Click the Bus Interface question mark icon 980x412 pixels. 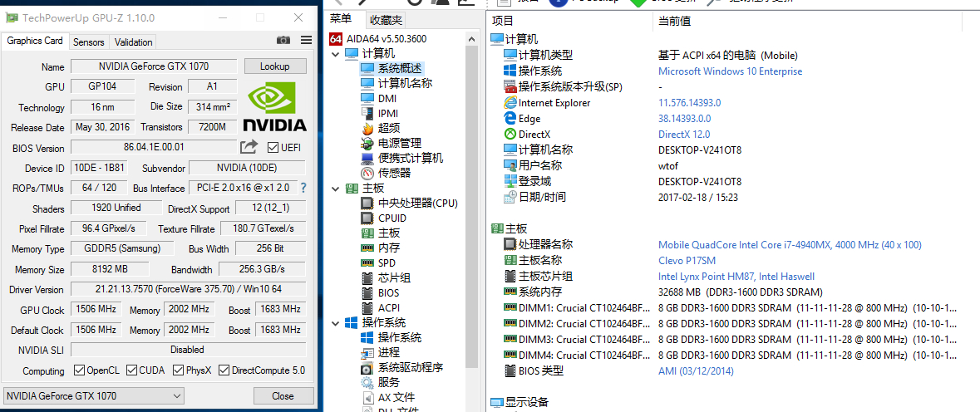(x=303, y=187)
